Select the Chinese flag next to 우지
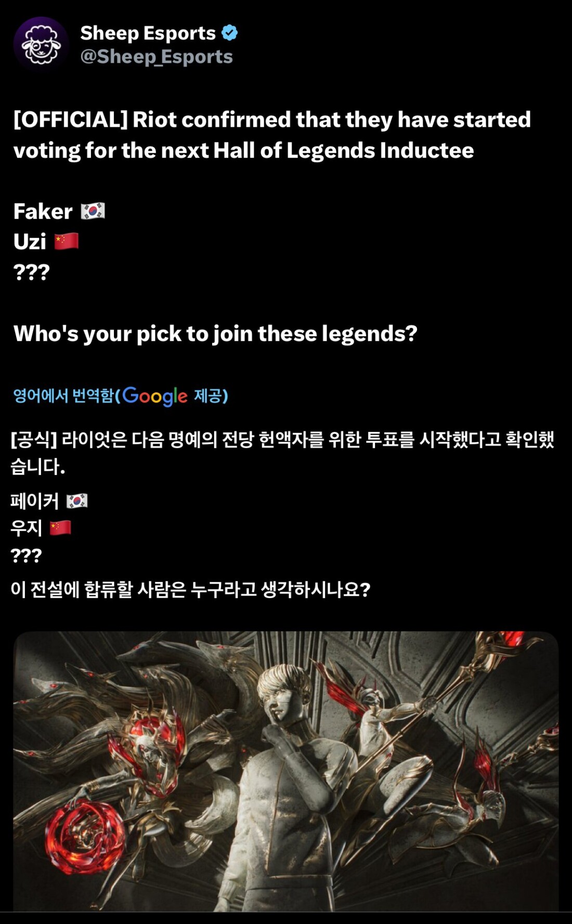Image resolution: width=572 pixels, height=924 pixels. tap(60, 528)
